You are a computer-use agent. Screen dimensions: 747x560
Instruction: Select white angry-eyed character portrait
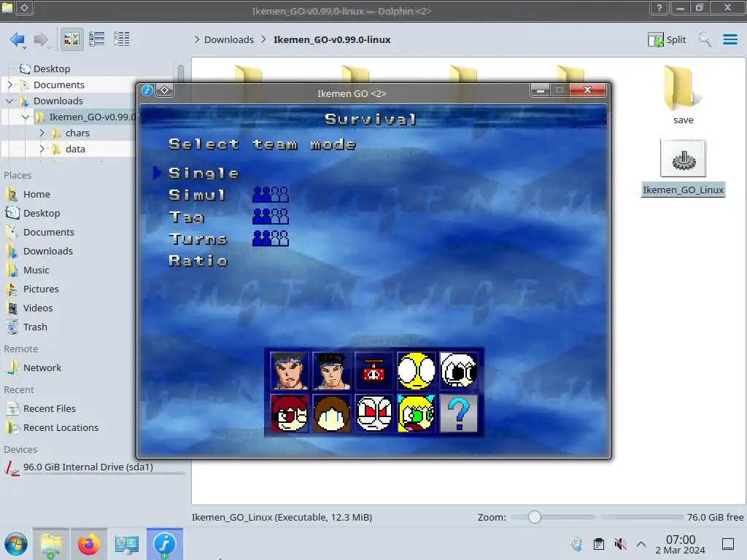pos(374,413)
